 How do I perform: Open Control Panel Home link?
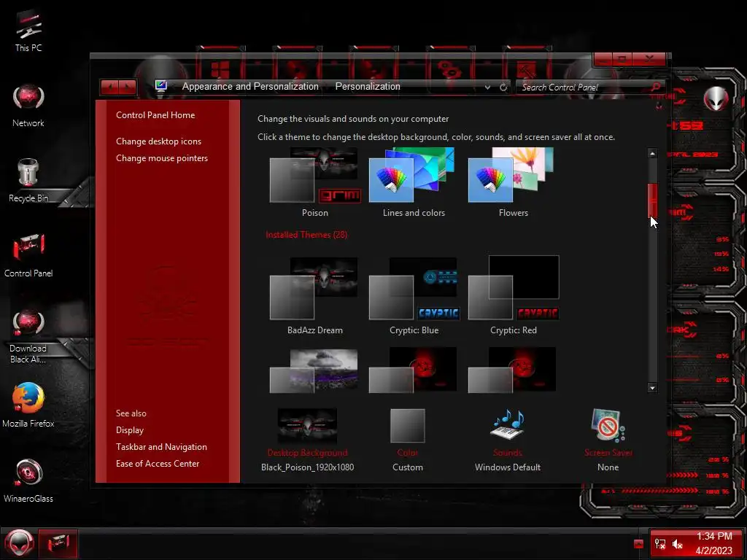tap(155, 114)
